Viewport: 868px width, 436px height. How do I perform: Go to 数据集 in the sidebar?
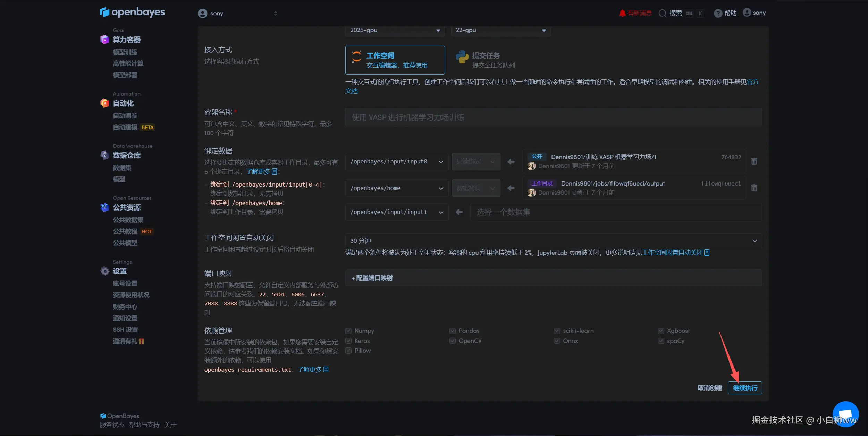122,168
